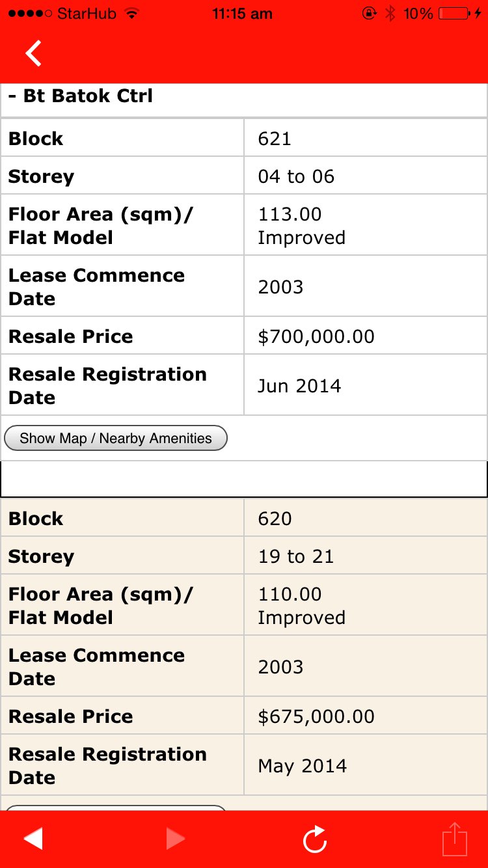This screenshot has height=868, width=488.
Task: Tap the battery status icon
Action: coord(455,14)
